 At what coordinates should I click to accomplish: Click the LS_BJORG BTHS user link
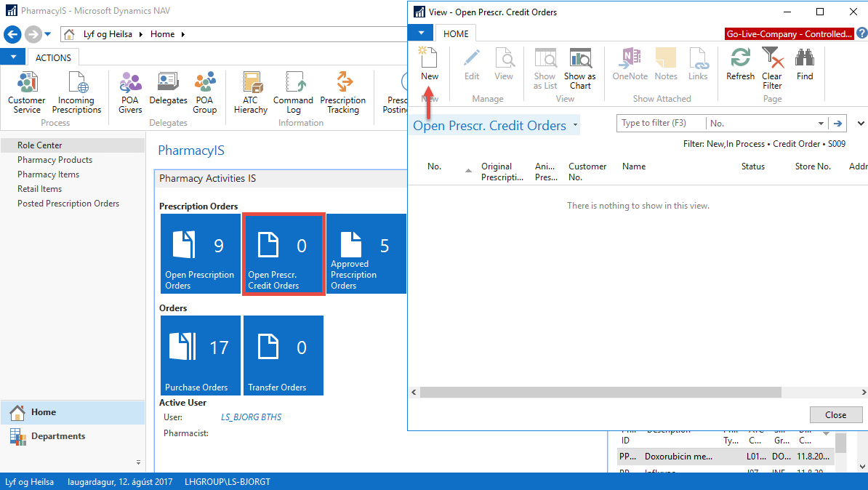[251, 417]
